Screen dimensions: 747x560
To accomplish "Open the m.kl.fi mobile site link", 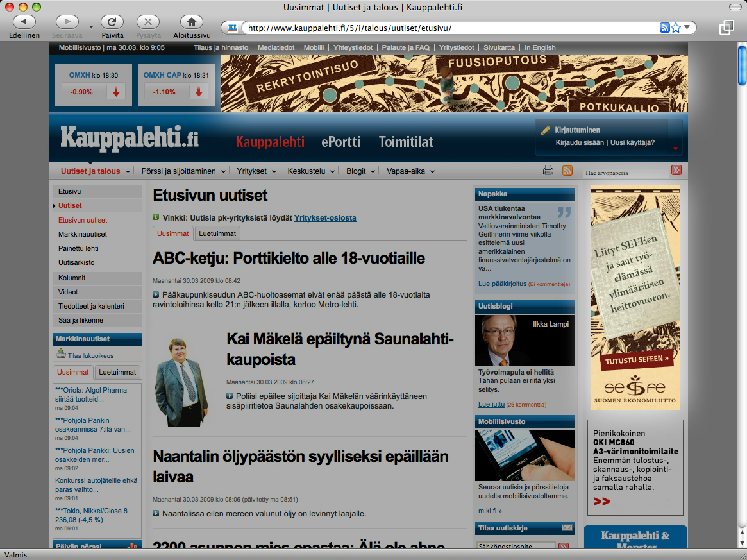I will click(x=487, y=511).
